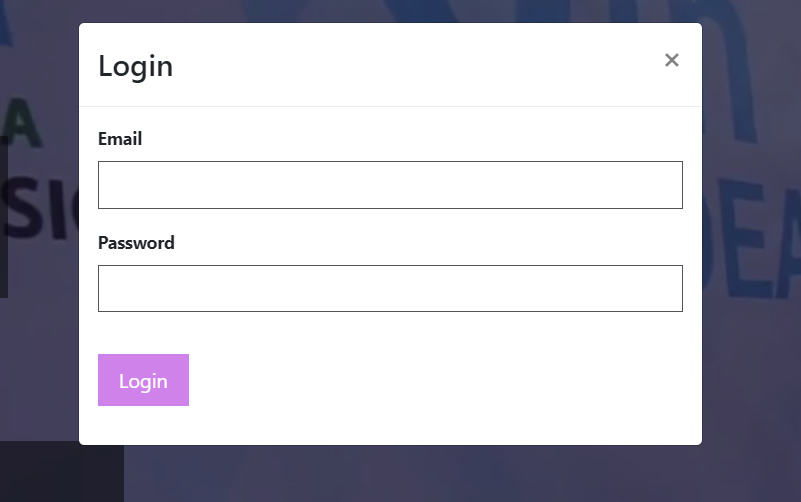The height and width of the screenshot is (502, 801).
Task: Submit with the purple Login button
Action: [144, 380]
